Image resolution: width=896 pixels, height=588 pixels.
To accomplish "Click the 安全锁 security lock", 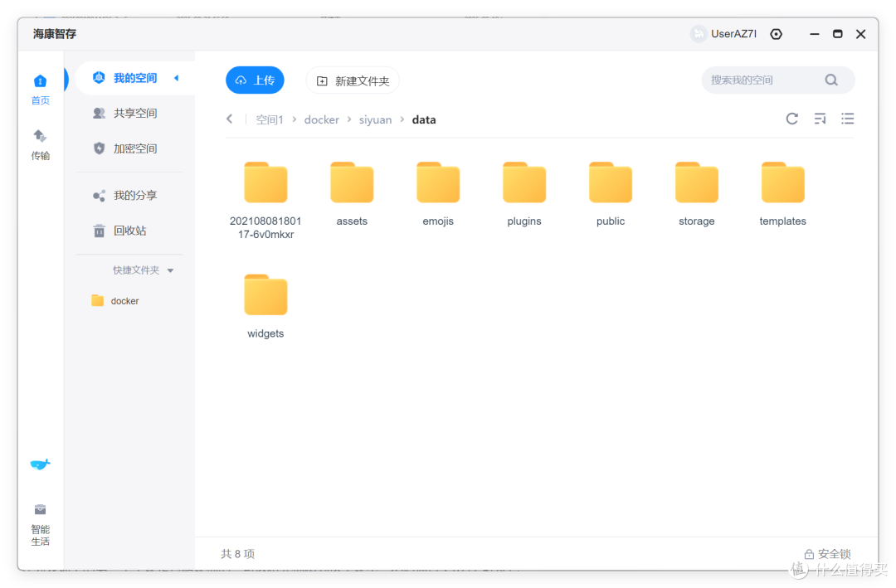I will [827, 554].
